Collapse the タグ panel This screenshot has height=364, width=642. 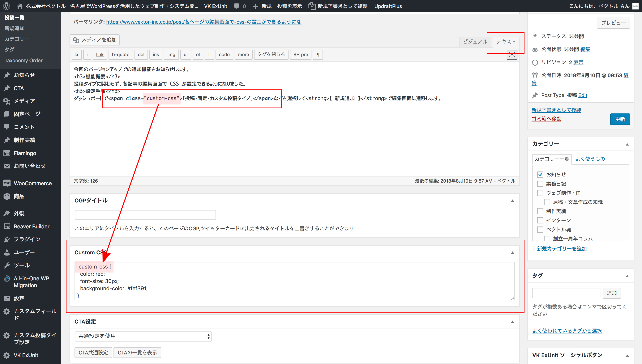(627, 276)
